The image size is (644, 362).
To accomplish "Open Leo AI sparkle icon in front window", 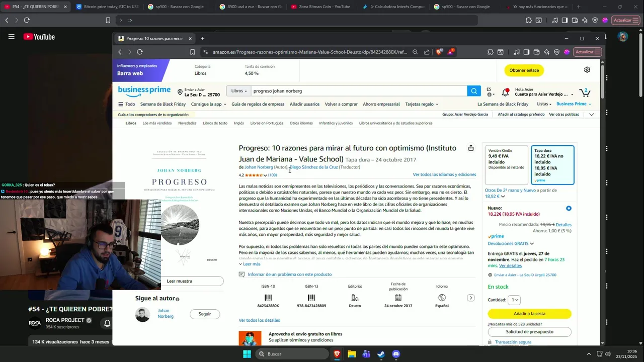I will [547, 52].
